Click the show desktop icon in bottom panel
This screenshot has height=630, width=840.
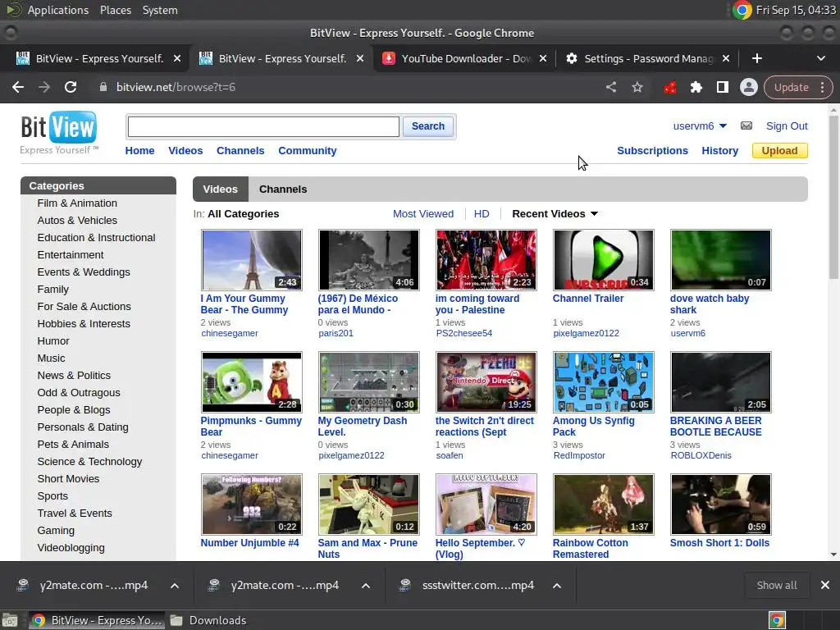[x=10, y=620]
